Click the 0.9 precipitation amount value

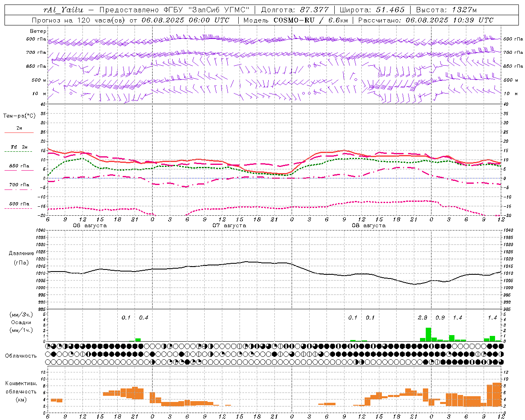[x=440, y=317]
